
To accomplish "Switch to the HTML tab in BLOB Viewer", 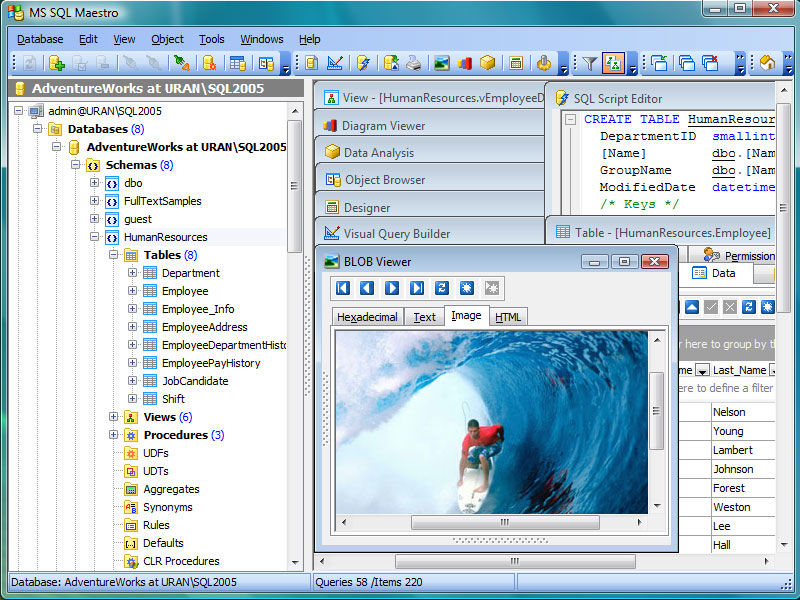I will click(x=508, y=317).
